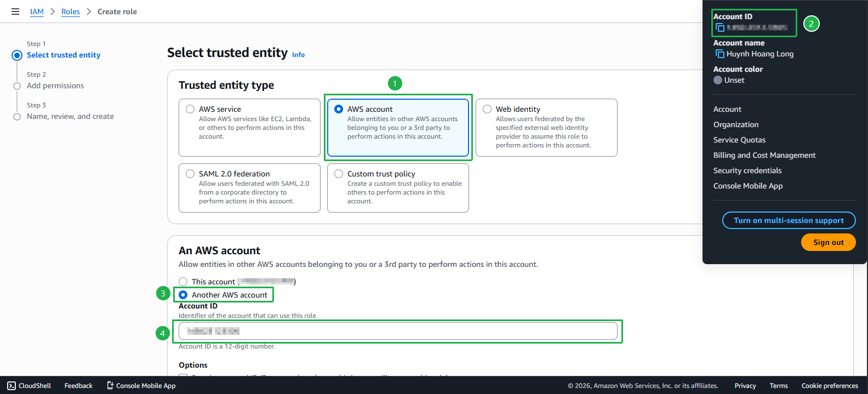Open CloudShell from the footer
Screen dimensions: 868x394
29,386
